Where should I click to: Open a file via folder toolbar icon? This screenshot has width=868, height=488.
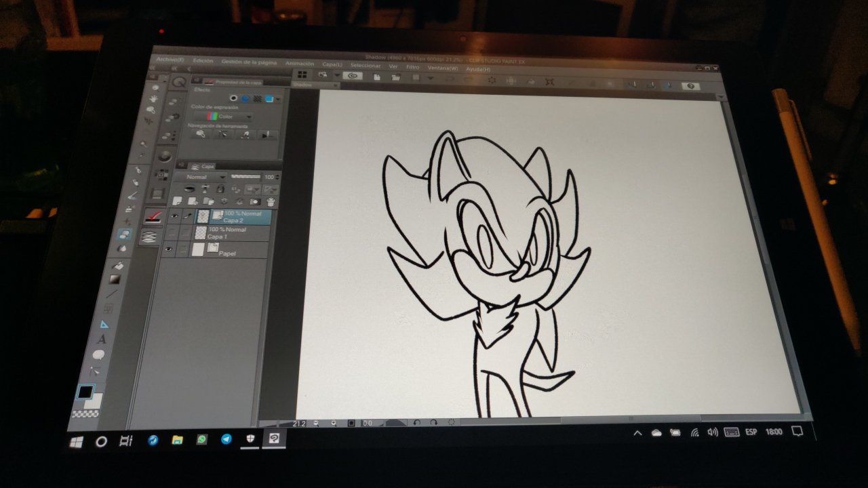tap(395, 77)
